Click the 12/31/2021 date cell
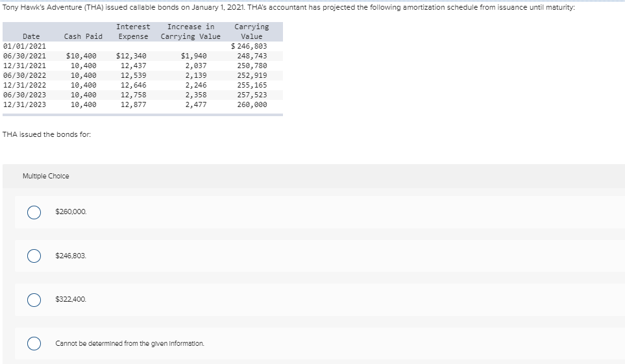The width and height of the screenshot is (625, 364). coord(24,66)
